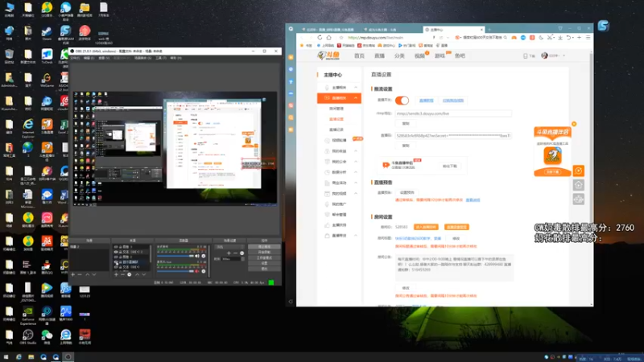Expand 我的公会 section in Douyu sidebar
644x362 pixels.
point(339,162)
